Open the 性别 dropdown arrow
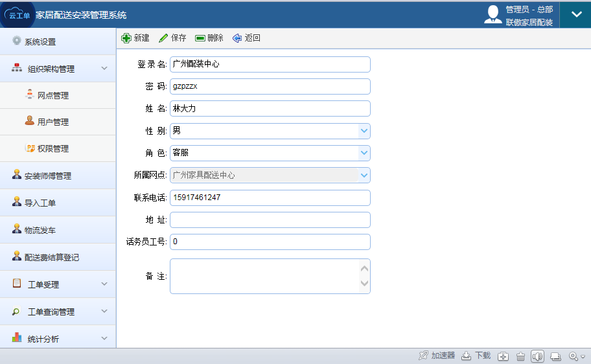 click(364, 131)
